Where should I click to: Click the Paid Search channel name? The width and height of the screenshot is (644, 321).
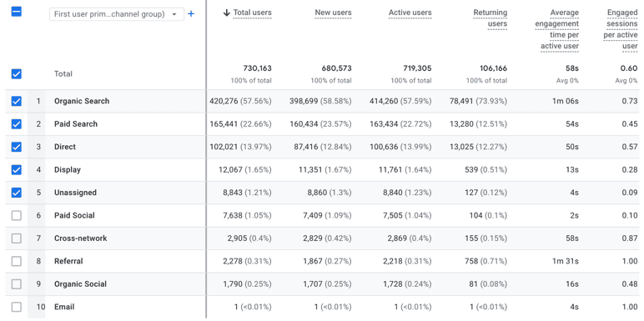tap(76, 124)
